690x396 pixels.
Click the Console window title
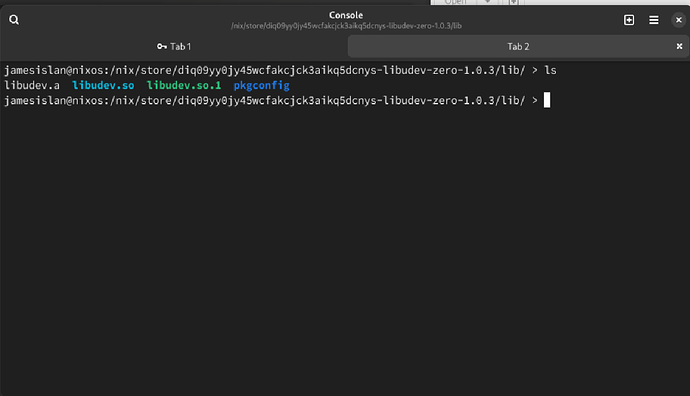346,15
